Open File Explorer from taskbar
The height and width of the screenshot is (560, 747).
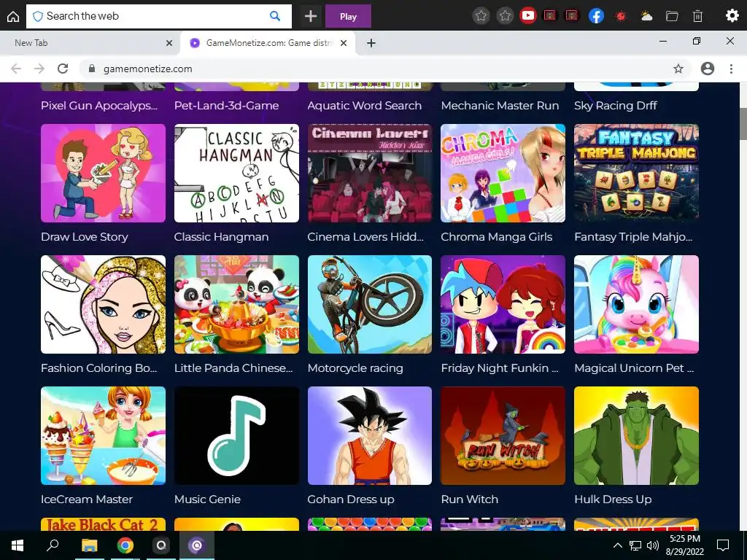(89, 545)
